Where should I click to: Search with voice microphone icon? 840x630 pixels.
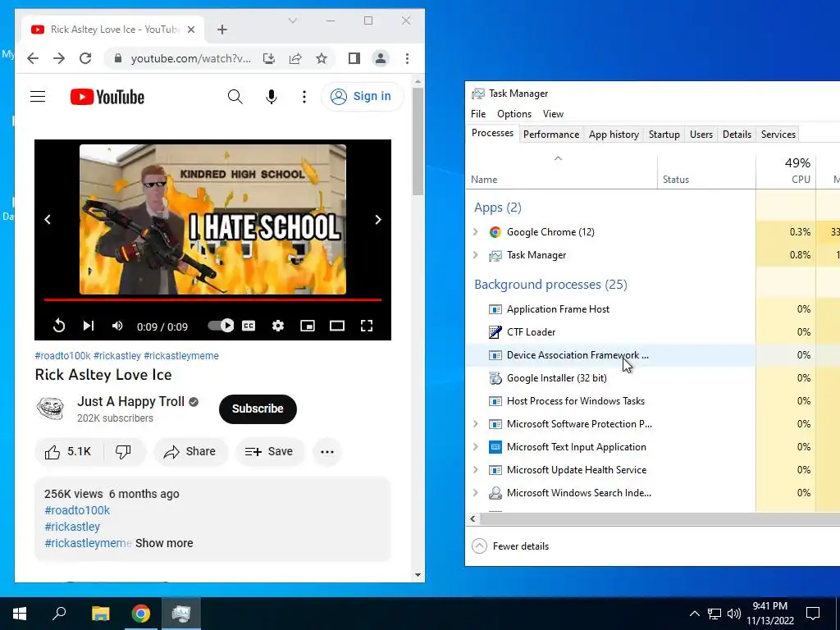click(x=272, y=97)
